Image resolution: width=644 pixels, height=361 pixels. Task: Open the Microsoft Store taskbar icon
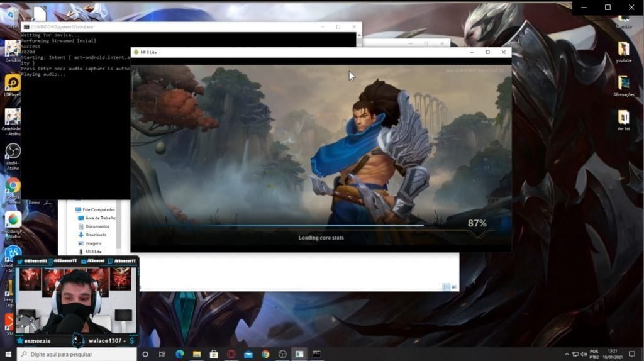click(x=214, y=354)
